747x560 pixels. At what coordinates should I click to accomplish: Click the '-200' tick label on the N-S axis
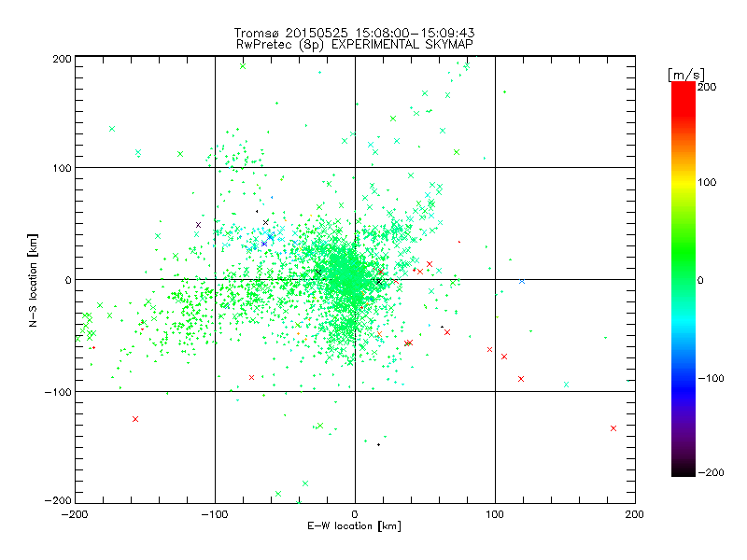(58, 500)
